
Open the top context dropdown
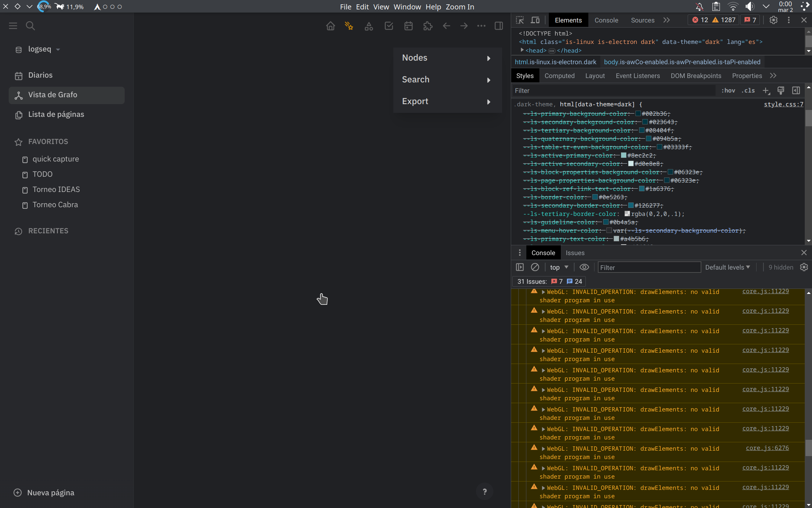click(x=559, y=267)
